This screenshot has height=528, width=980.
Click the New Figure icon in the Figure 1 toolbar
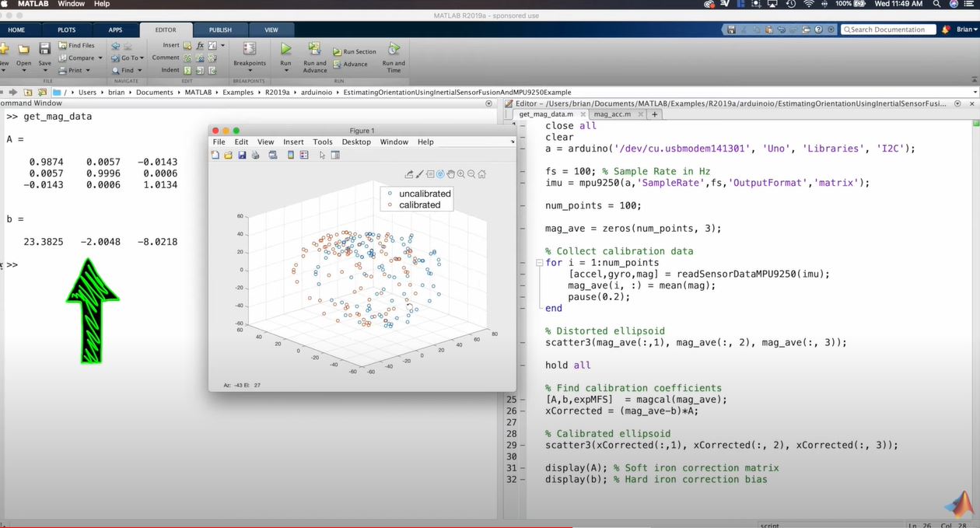pos(215,156)
